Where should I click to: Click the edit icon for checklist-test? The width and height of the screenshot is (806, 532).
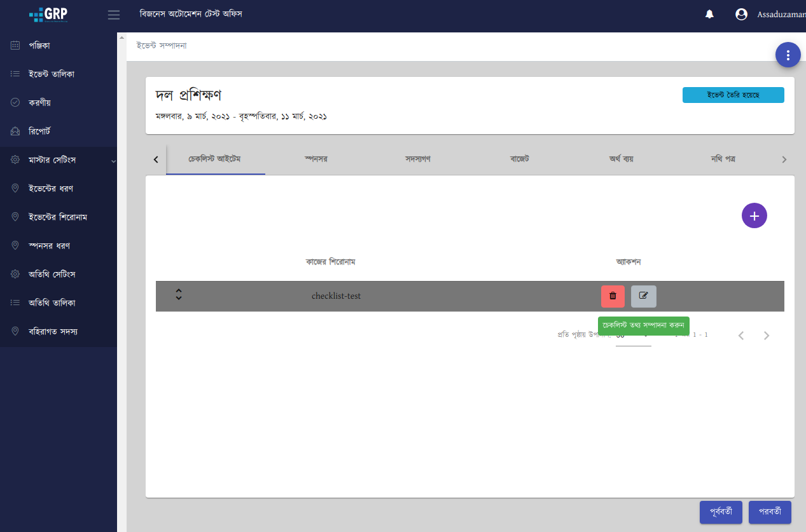coord(643,296)
